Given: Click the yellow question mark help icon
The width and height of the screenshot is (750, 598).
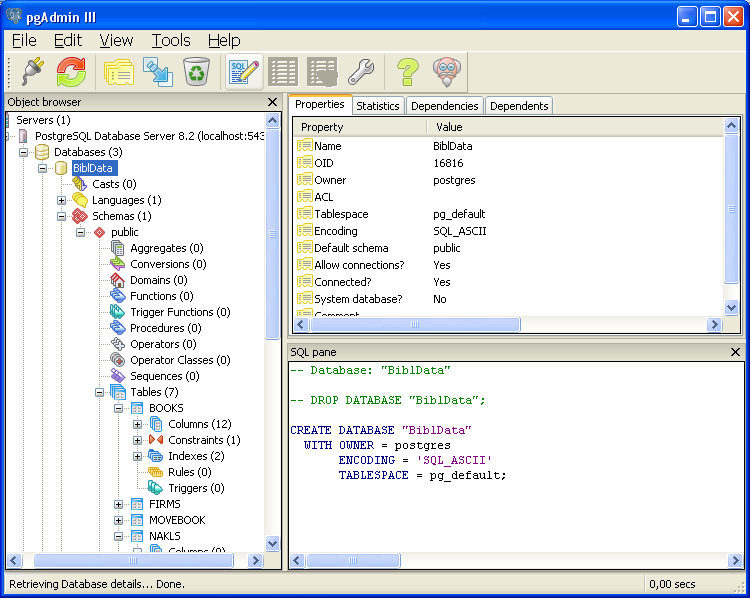Looking at the screenshot, I should pos(408,72).
